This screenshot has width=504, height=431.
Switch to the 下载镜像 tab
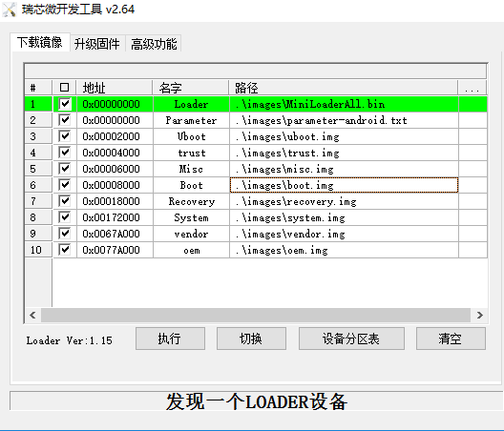coord(40,42)
